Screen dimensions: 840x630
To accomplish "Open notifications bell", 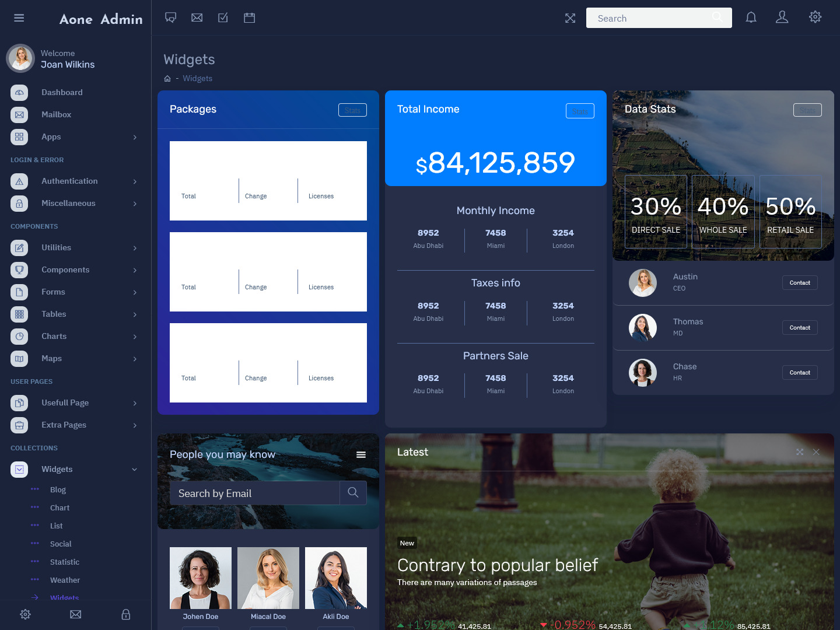I will coord(751,17).
